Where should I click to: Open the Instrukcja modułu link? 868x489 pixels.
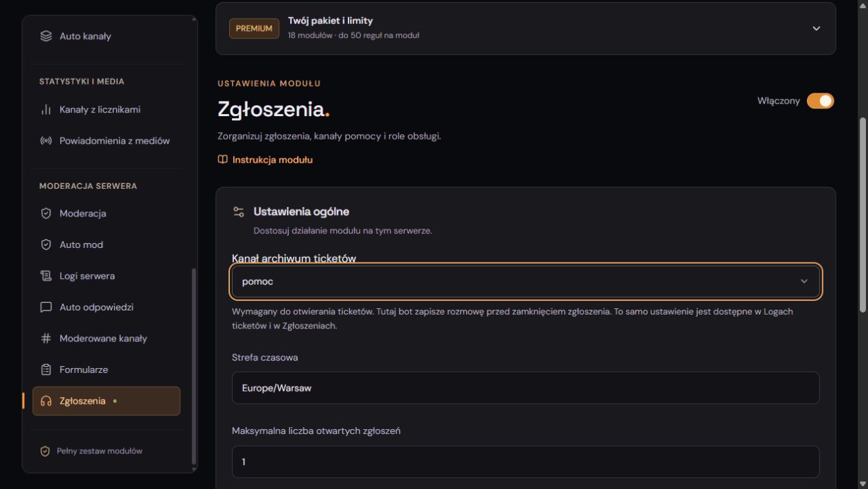(265, 159)
